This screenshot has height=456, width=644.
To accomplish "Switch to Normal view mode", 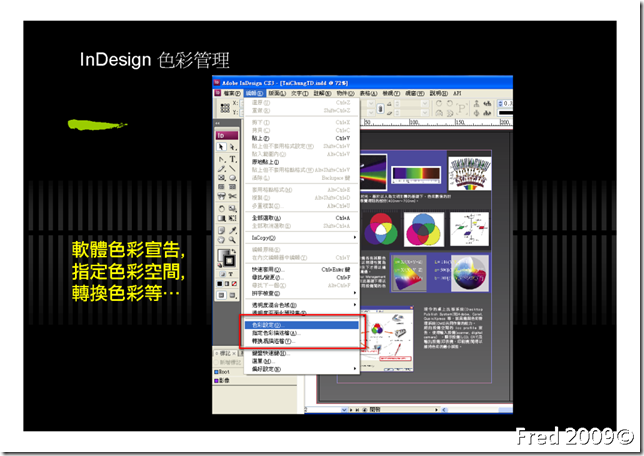I will click(221, 295).
